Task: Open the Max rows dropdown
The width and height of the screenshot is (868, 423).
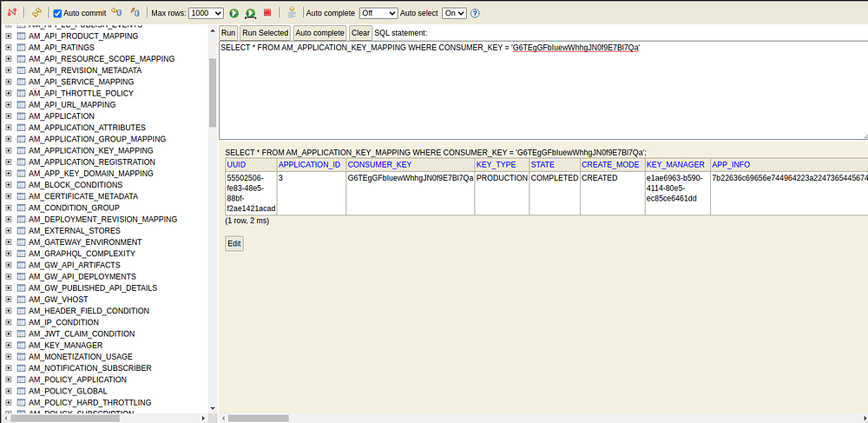Action: tap(206, 13)
